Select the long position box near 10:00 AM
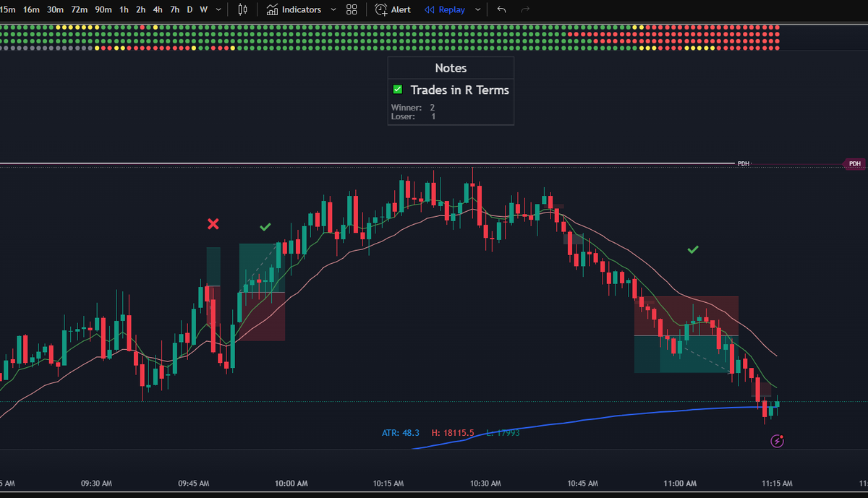Screen dimensions: 868x498 [x=262, y=292]
